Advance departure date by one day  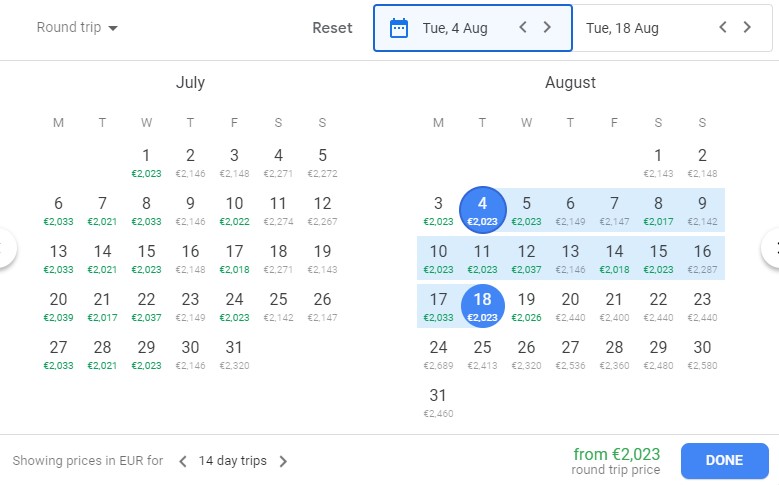(x=547, y=28)
